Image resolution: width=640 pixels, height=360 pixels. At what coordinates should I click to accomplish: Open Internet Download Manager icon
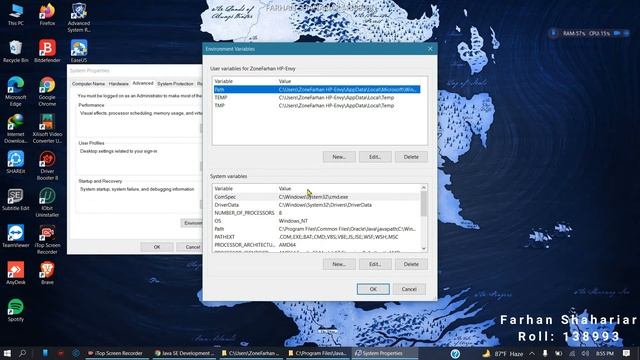point(16,128)
